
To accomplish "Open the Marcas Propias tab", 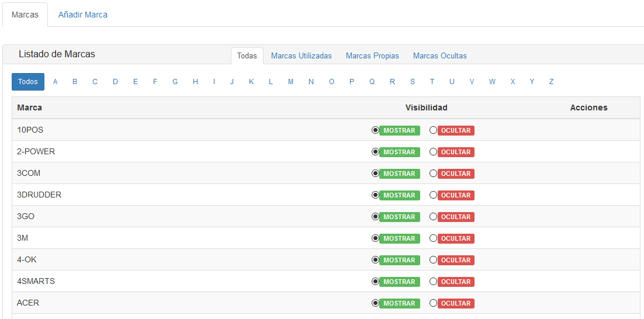I will pyautogui.click(x=372, y=56).
